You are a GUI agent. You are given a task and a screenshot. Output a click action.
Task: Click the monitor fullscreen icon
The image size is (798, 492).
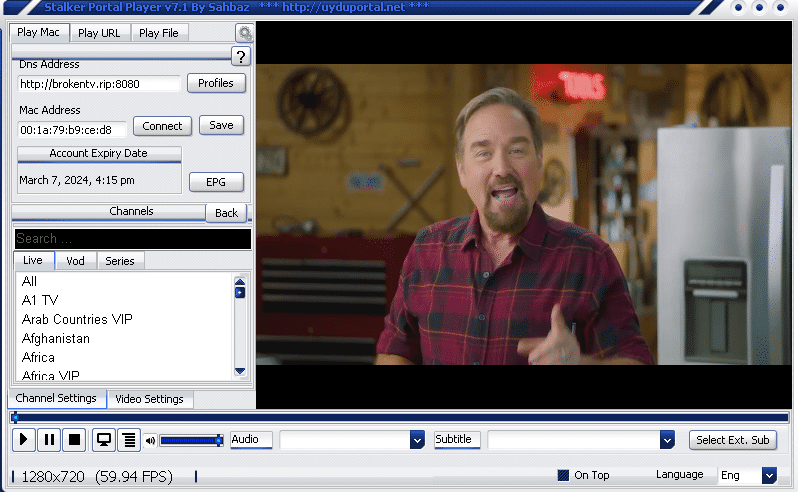103,440
